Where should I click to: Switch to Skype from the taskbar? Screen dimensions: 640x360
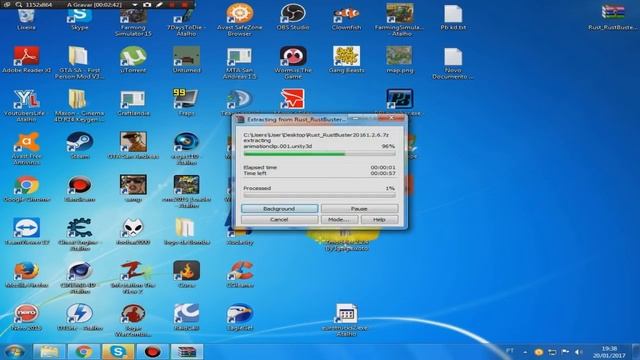[118, 352]
